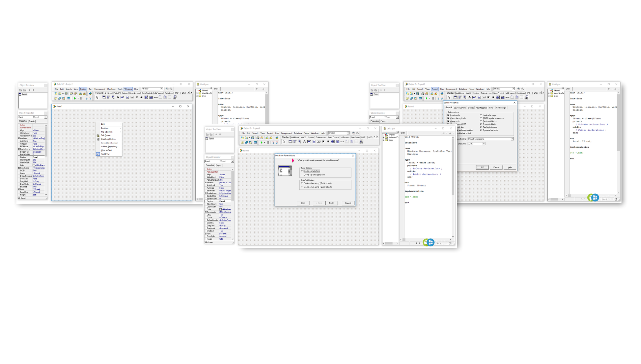Image resolution: width=641 pixels, height=364 pixels.
Task: Select Frames component at palette end, context-menu window
Action: [174, 97]
